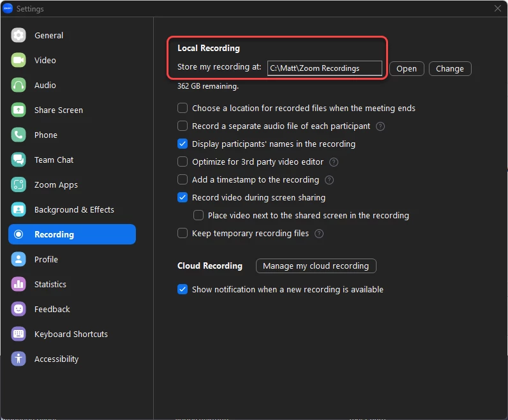Enable optimize for 3rd party video editor

tap(183, 161)
